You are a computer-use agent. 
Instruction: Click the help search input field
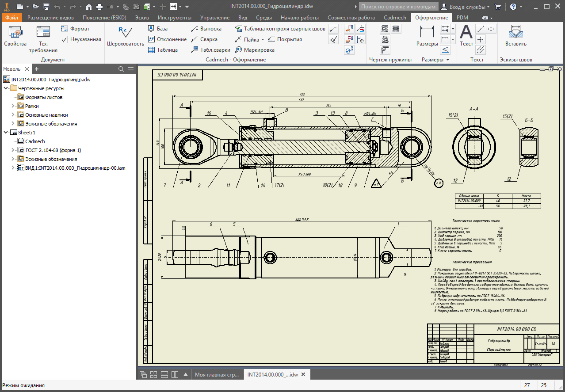pos(398,7)
